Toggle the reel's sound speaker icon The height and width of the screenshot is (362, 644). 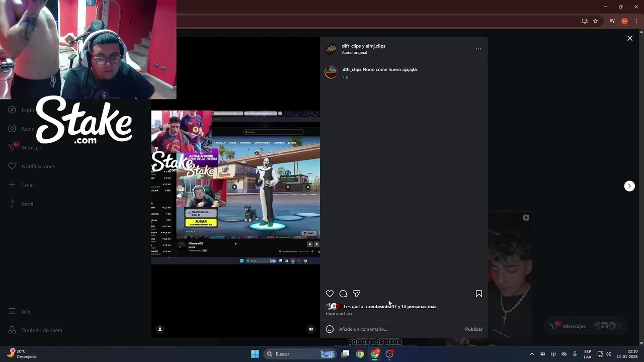pos(311,329)
